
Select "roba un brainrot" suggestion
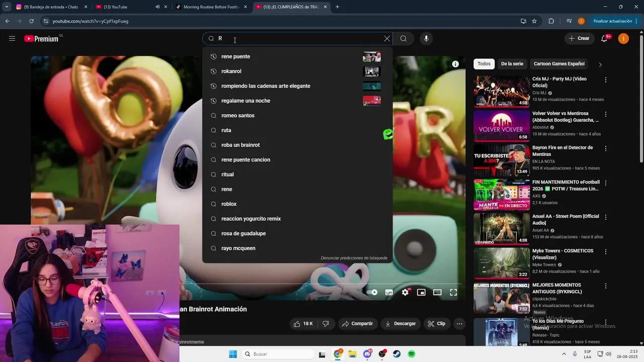click(297, 145)
